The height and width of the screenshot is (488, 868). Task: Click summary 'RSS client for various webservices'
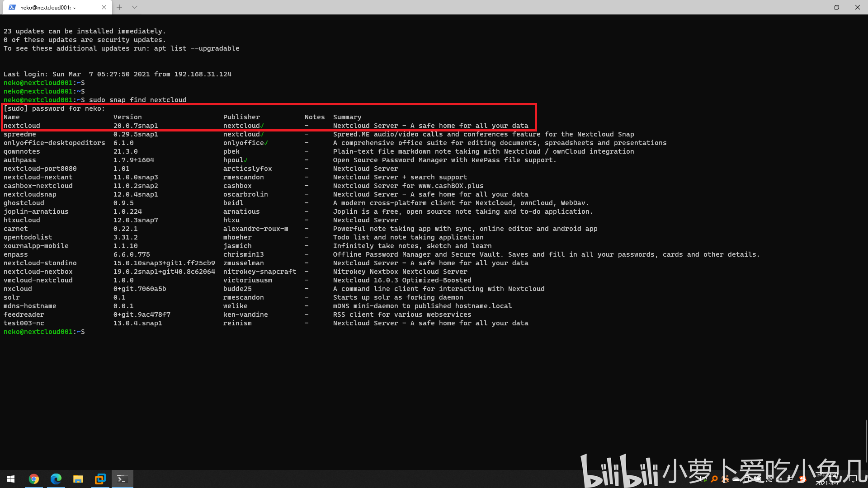pyautogui.click(x=402, y=314)
